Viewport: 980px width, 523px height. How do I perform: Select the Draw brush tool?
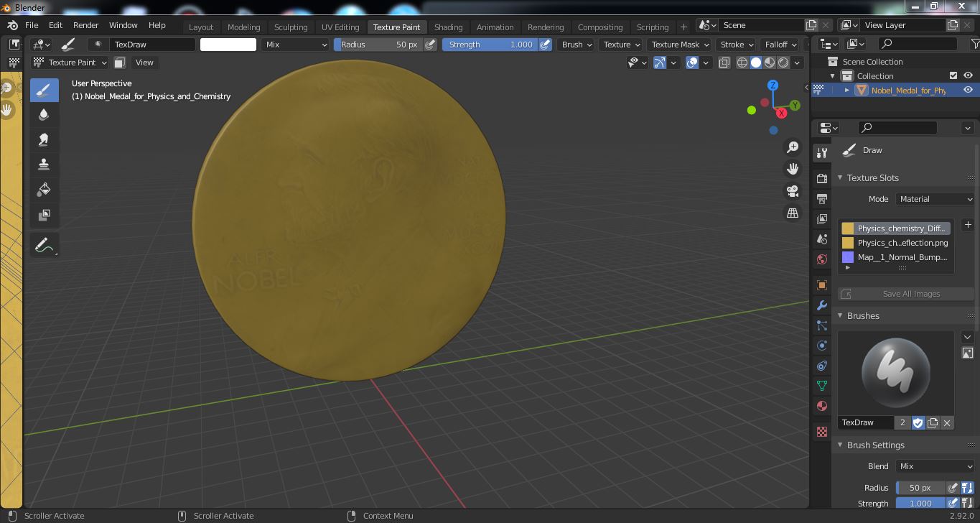click(44, 90)
